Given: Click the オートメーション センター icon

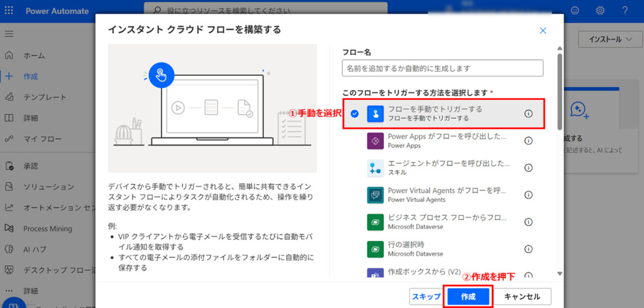Looking at the screenshot, I should click(x=9, y=207).
